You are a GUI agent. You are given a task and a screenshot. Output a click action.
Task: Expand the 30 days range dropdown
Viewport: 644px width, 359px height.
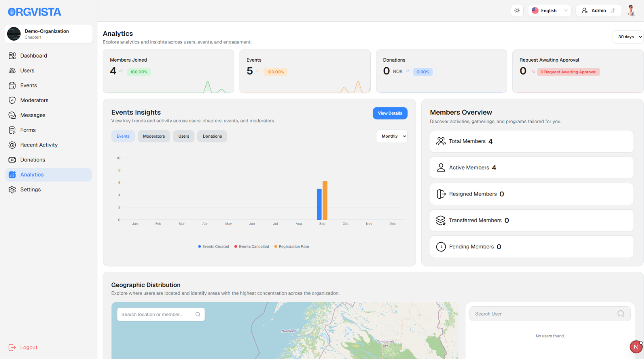[x=628, y=37]
